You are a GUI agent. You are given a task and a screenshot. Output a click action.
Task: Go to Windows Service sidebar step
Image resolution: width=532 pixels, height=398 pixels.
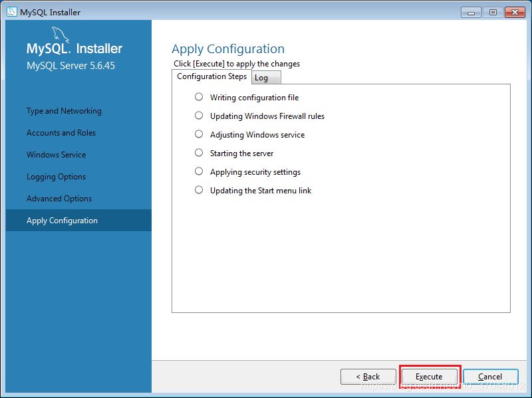[x=56, y=155]
